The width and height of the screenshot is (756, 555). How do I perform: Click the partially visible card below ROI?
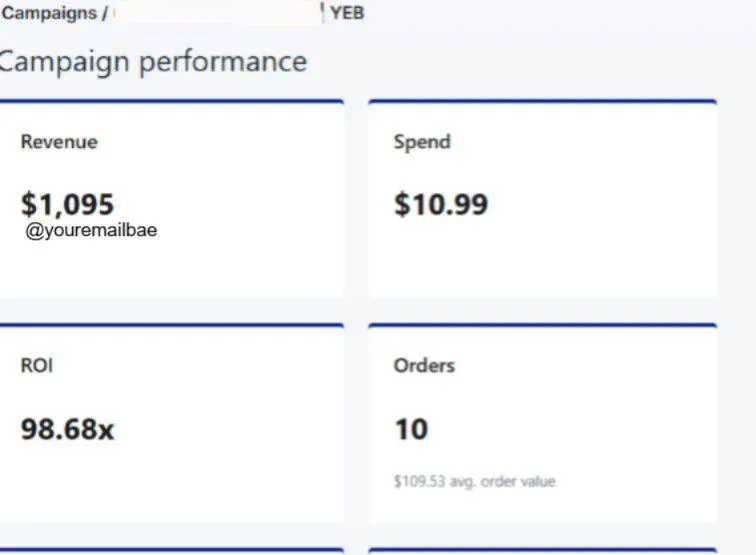(x=170, y=551)
